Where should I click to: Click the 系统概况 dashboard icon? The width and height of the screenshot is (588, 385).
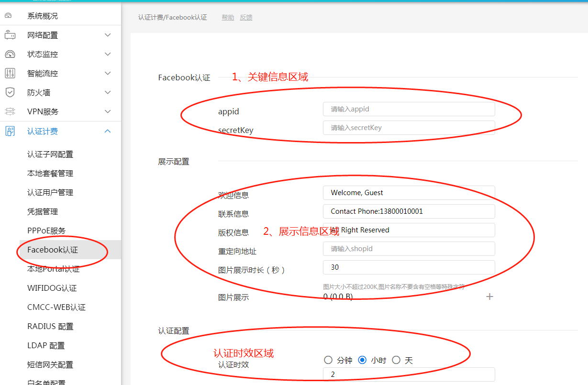tap(8, 16)
